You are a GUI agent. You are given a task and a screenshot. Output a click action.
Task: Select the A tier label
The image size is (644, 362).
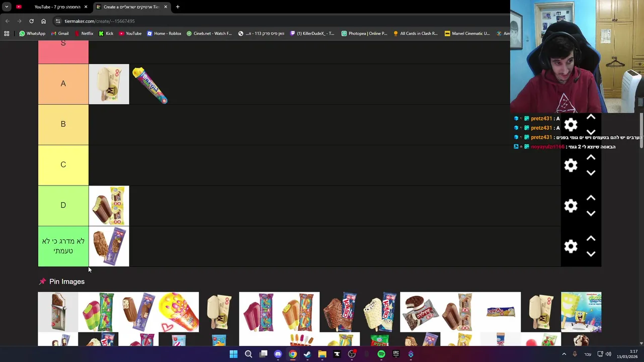[63, 84]
